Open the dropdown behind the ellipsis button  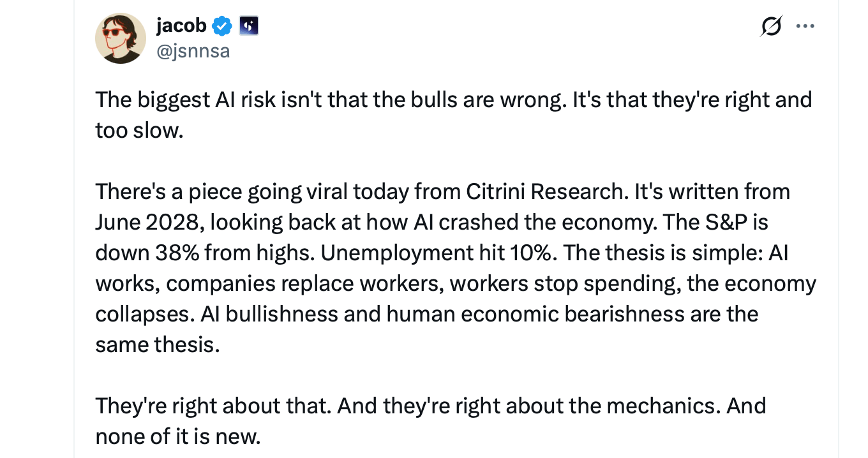click(805, 26)
